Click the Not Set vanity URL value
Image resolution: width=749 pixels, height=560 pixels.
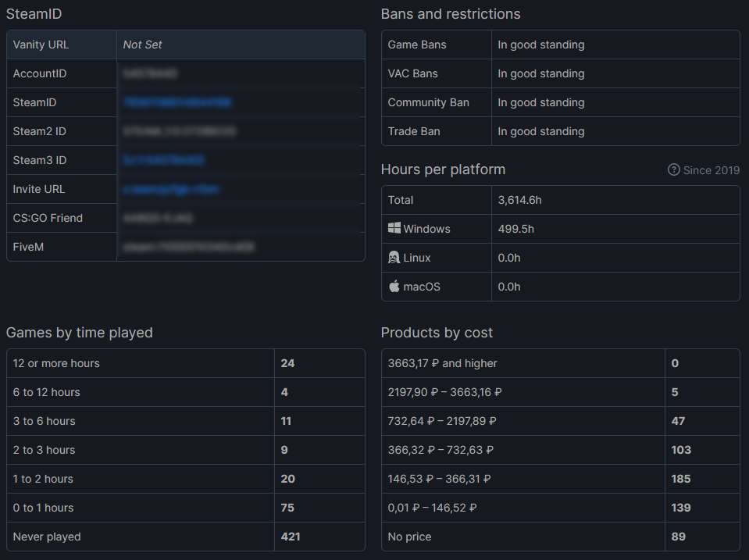tap(142, 45)
